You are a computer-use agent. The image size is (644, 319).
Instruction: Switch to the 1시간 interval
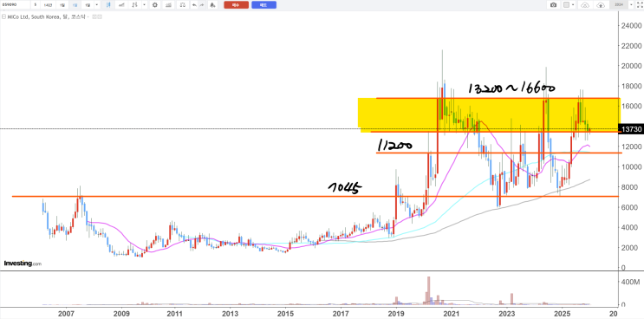point(48,5)
